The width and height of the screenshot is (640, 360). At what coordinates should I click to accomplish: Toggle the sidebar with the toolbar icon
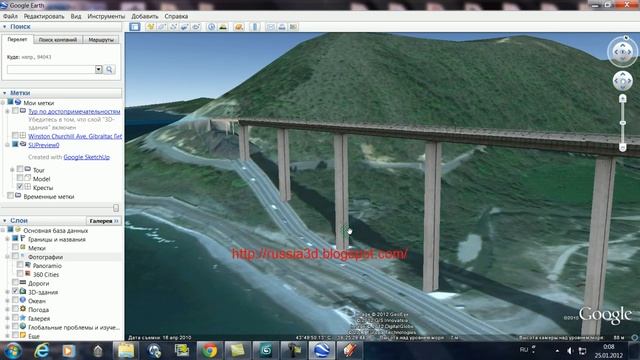tap(135, 27)
